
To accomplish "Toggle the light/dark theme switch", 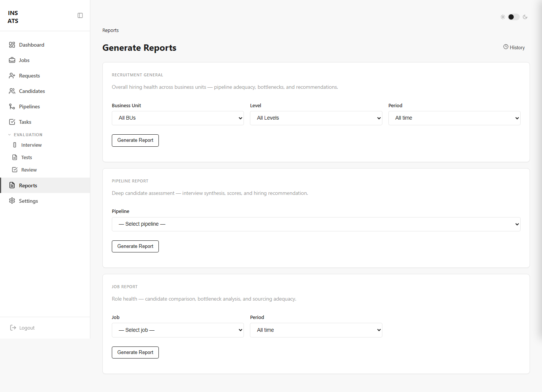I will pos(513,17).
